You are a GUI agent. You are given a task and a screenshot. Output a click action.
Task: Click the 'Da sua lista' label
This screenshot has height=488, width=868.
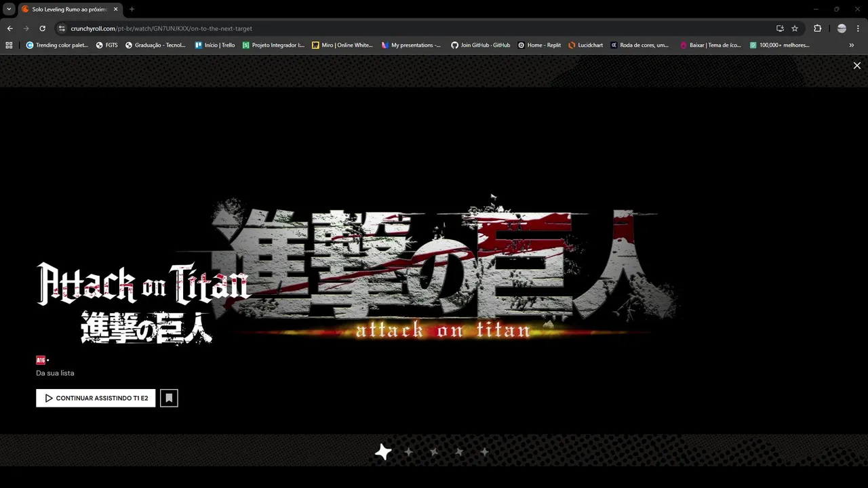(55, 373)
